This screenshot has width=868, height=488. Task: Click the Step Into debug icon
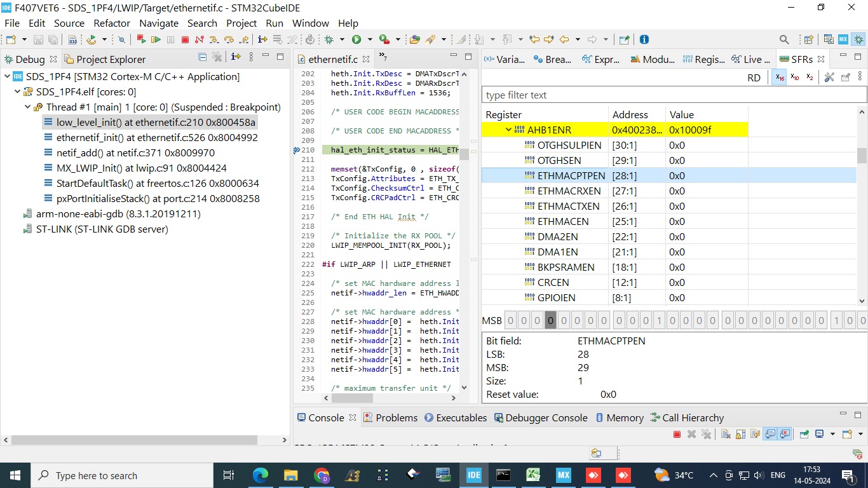[x=215, y=39]
